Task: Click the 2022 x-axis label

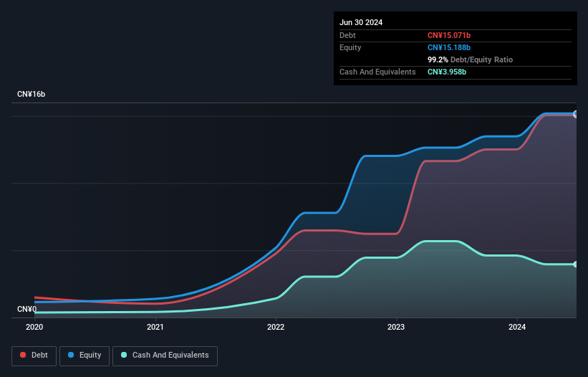Action: (276, 327)
